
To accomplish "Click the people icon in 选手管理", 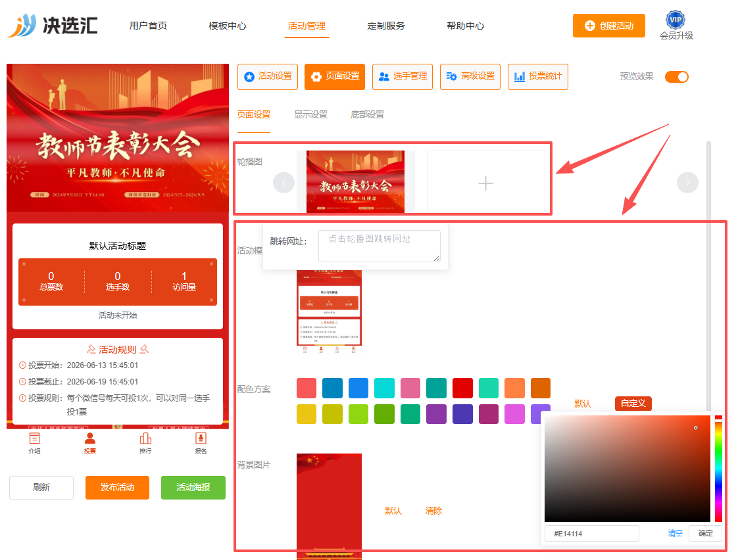I will (x=384, y=76).
